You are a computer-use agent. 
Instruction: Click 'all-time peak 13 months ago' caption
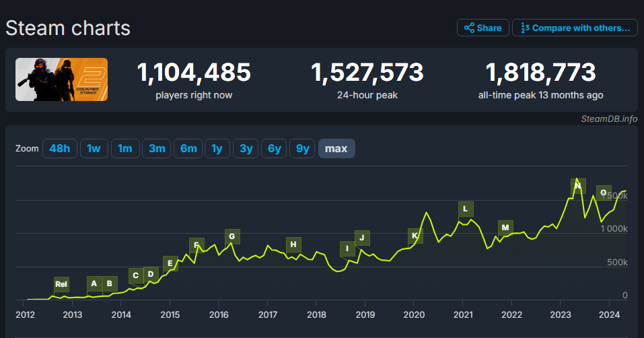540,96
